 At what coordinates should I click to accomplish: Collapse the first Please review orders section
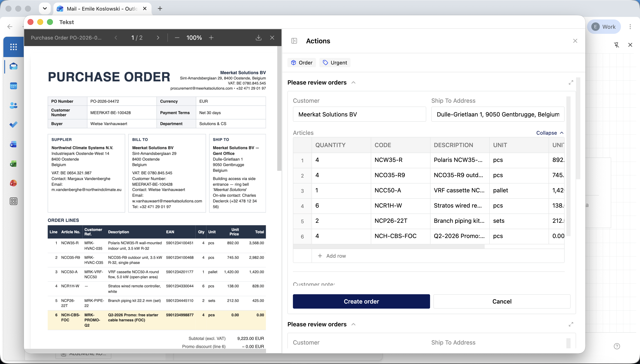(353, 82)
